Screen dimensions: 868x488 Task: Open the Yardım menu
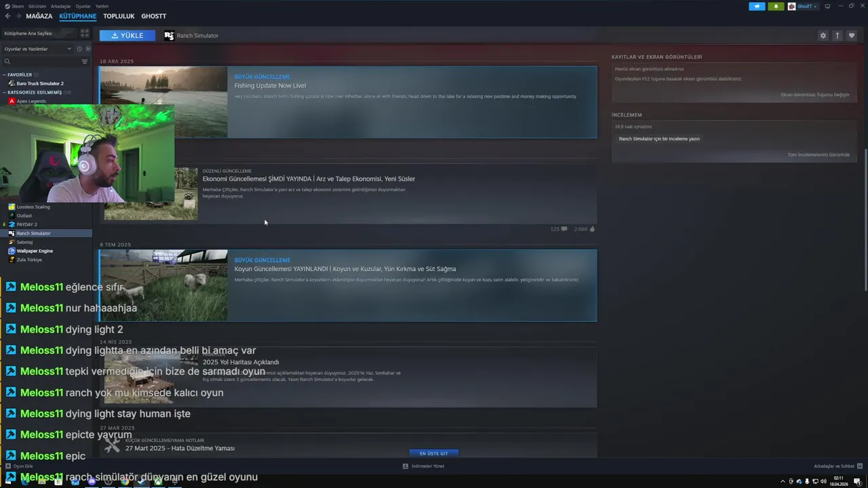pyautogui.click(x=102, y=6)
